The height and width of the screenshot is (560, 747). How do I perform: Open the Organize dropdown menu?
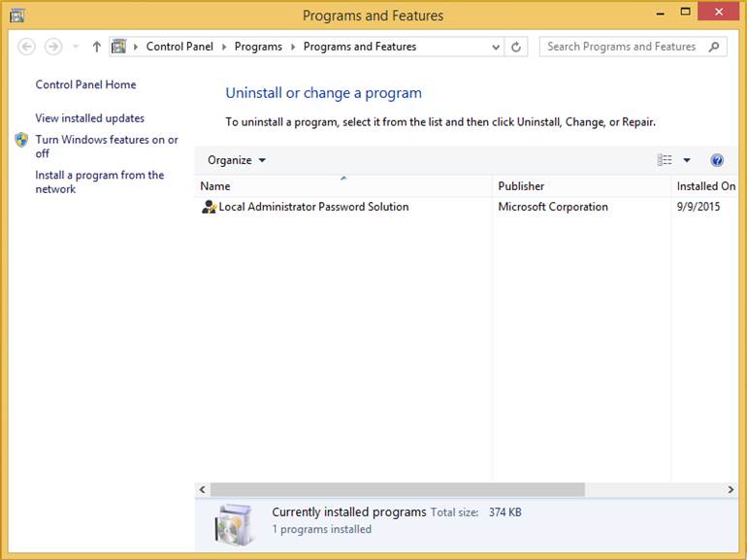[237, 160]
